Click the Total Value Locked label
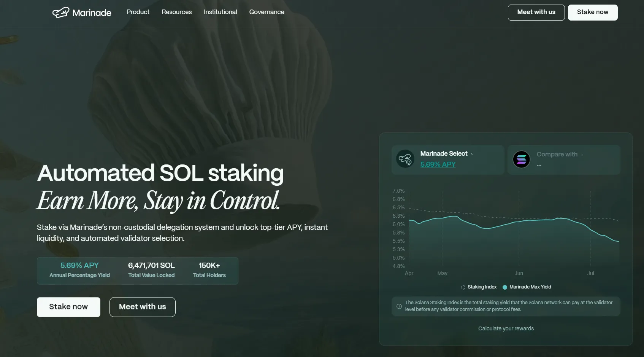The image size is (644, 357). (151, 275)
